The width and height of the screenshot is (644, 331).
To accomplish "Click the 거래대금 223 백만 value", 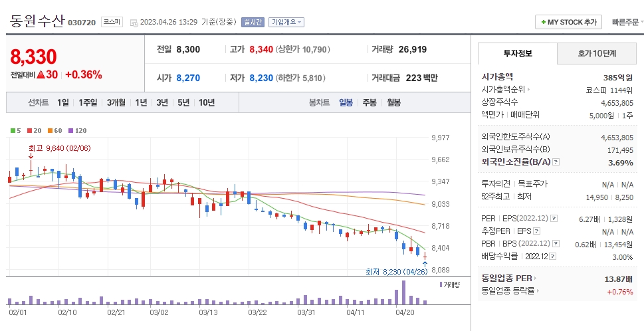I will click(421, 78).
